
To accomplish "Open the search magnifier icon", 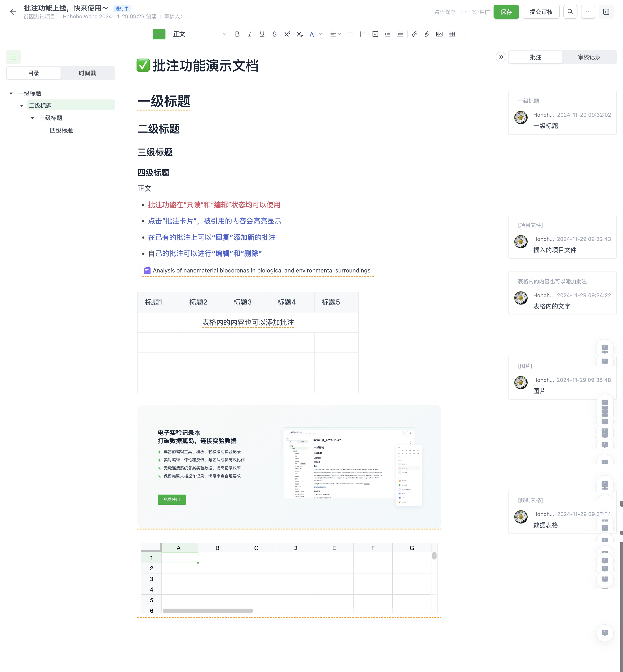I will [570, 12].
